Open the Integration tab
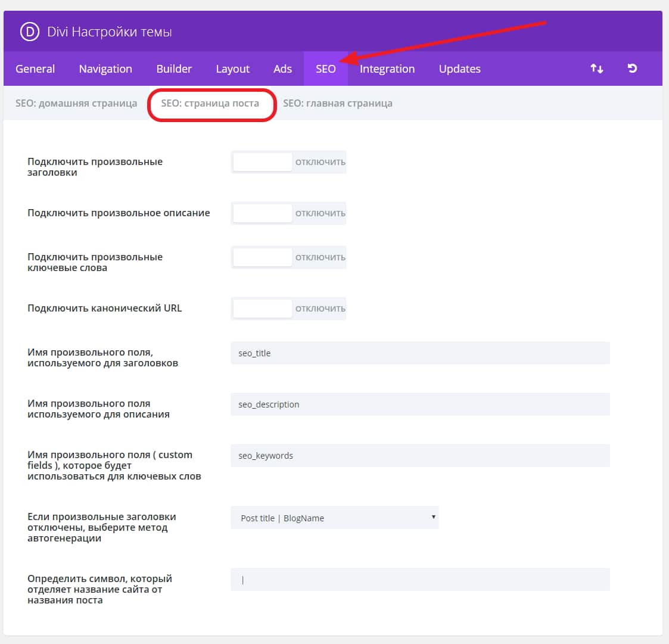 [387, 69]
